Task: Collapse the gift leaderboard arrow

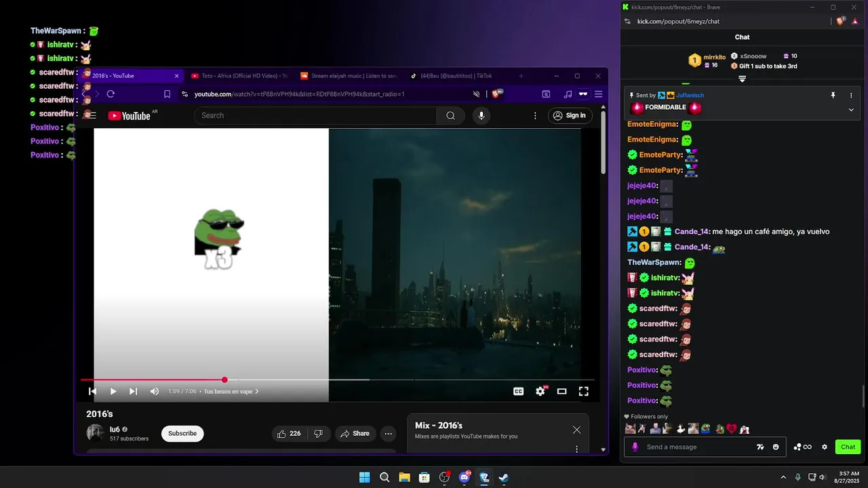Action: tap(742, 79)
